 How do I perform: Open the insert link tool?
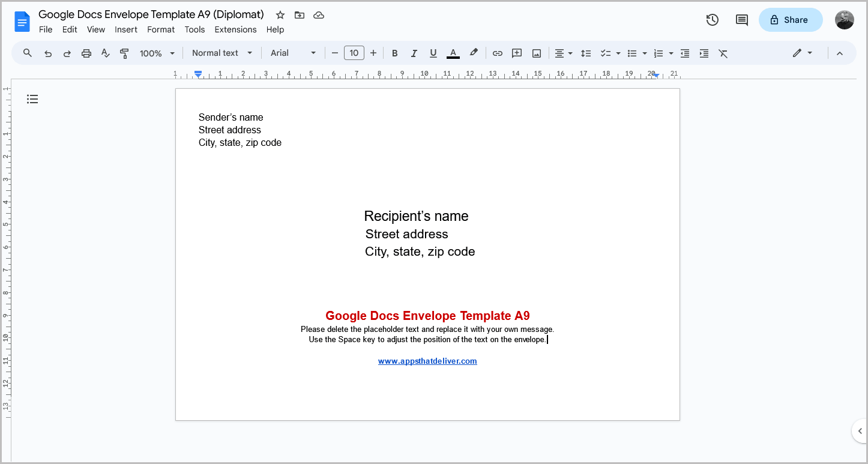pos(497,53)
